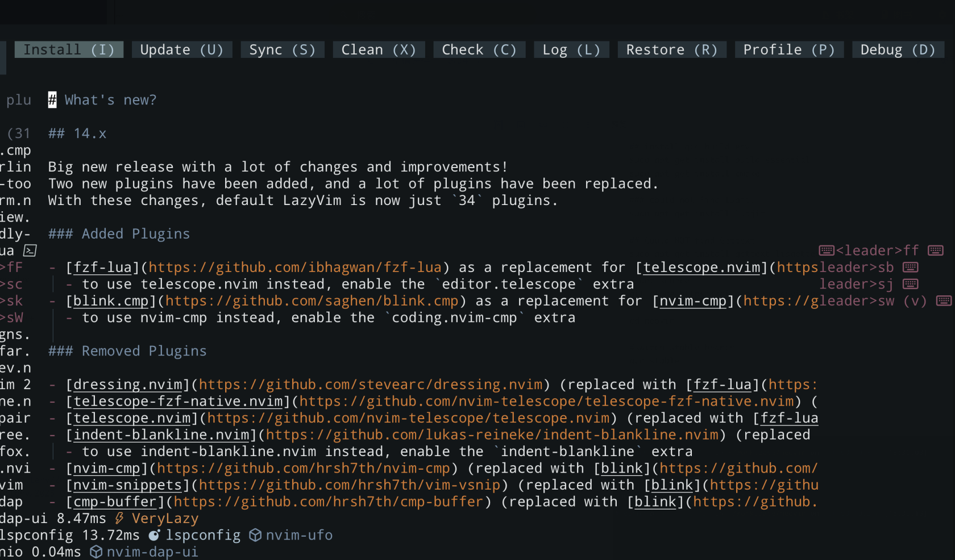Open URL github.com/nvim-telescope/telescope.nvim

[x=408, y=418]
